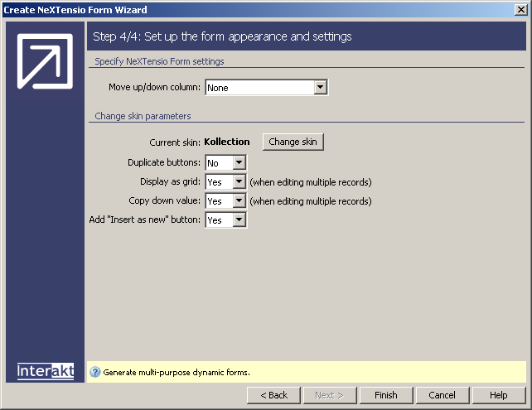Screen dimensions: 532x410
Task: Expand the Copy down value dropdown
Action: pos(239,201)
